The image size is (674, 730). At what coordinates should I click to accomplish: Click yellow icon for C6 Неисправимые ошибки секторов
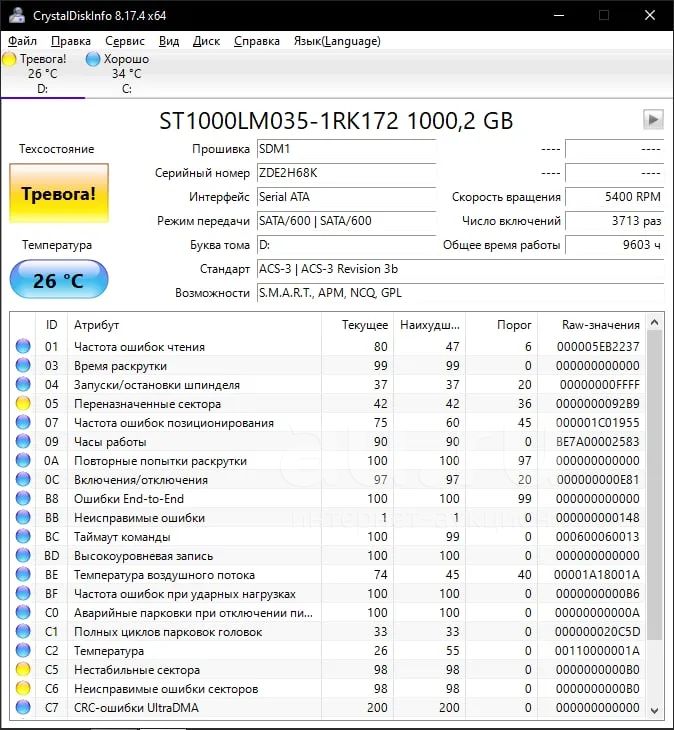click(23, 688)
